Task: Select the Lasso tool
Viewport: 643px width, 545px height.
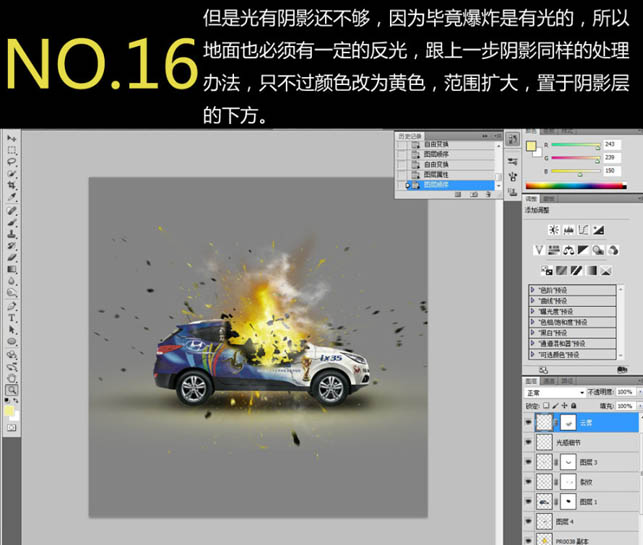Action: click(x=11, y=162)
